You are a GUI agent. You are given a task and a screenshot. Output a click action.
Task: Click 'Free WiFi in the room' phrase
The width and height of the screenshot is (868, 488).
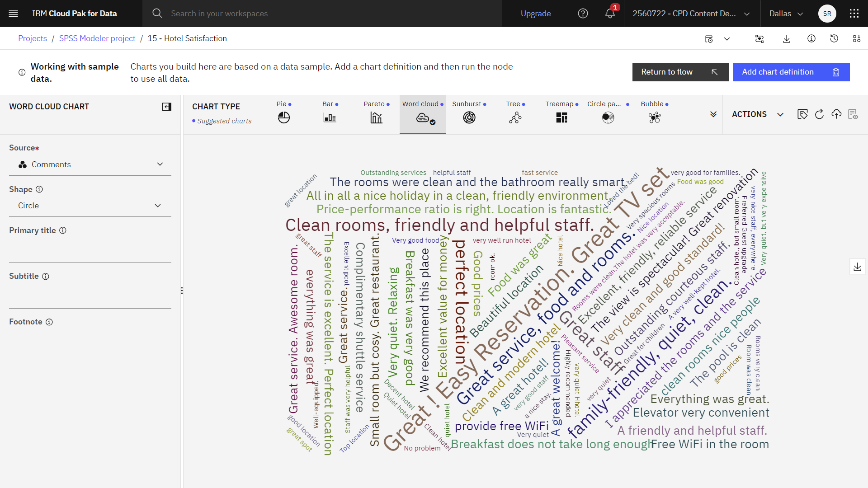pyautogui.click(x=710, y=444)
